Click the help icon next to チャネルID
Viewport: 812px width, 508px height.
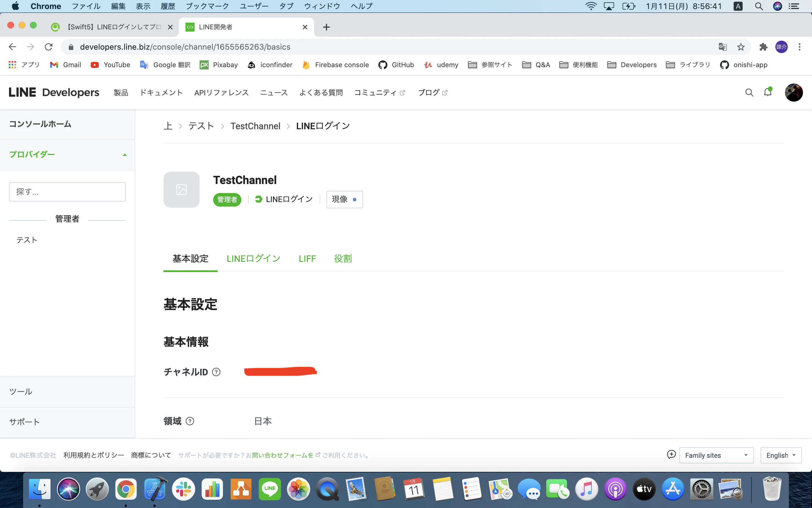(x=217, y=372)
